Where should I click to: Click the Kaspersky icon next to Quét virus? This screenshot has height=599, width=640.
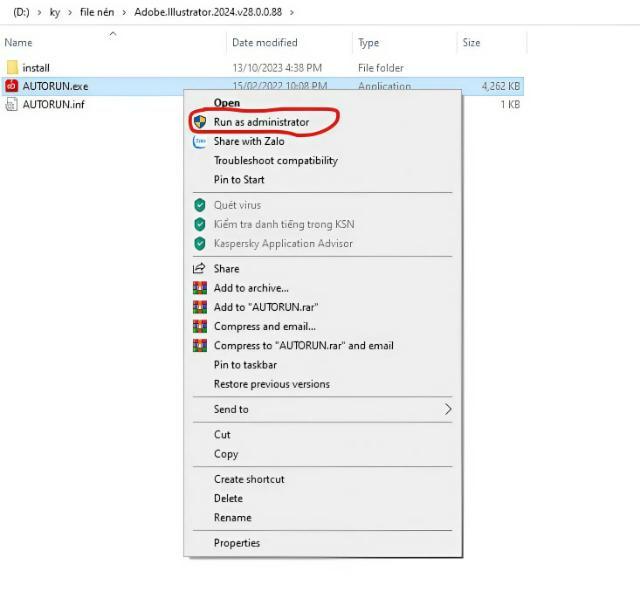[199, 205]
